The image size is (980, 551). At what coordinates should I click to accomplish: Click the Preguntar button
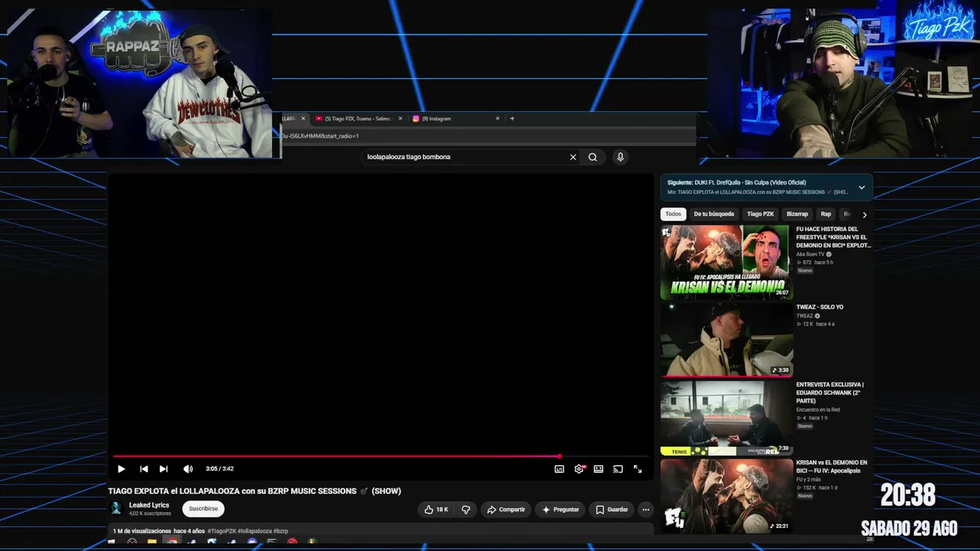tap(560, 510)
